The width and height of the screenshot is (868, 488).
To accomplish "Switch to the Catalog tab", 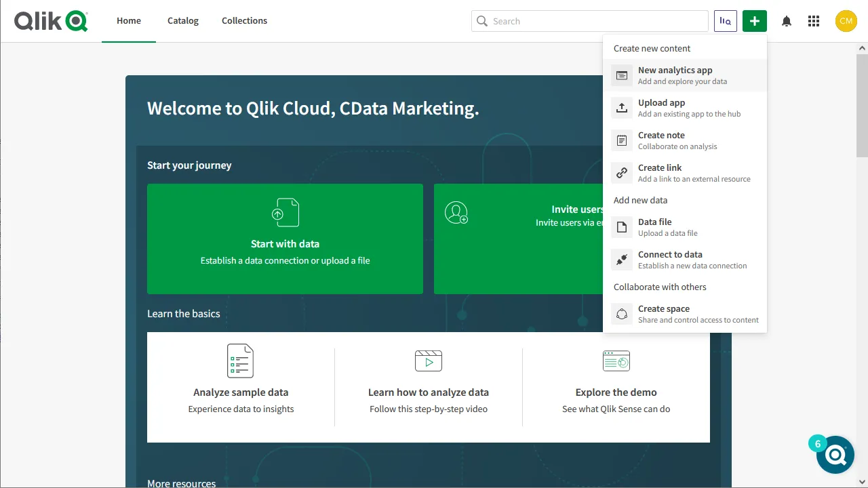I will tap(183, 21).
